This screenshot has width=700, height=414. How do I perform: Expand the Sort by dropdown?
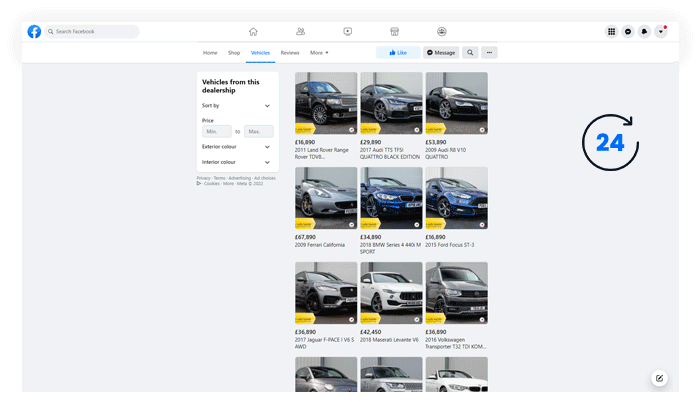236,106
